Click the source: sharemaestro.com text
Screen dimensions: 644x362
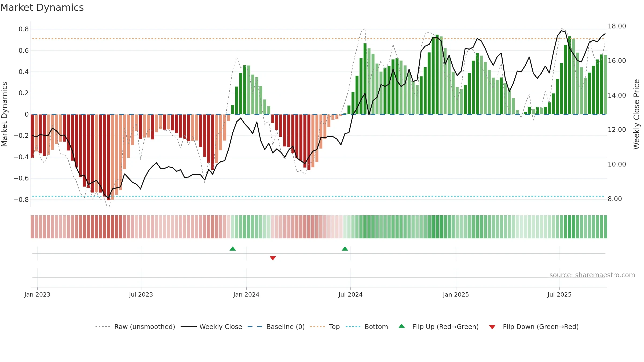(592, 275)
